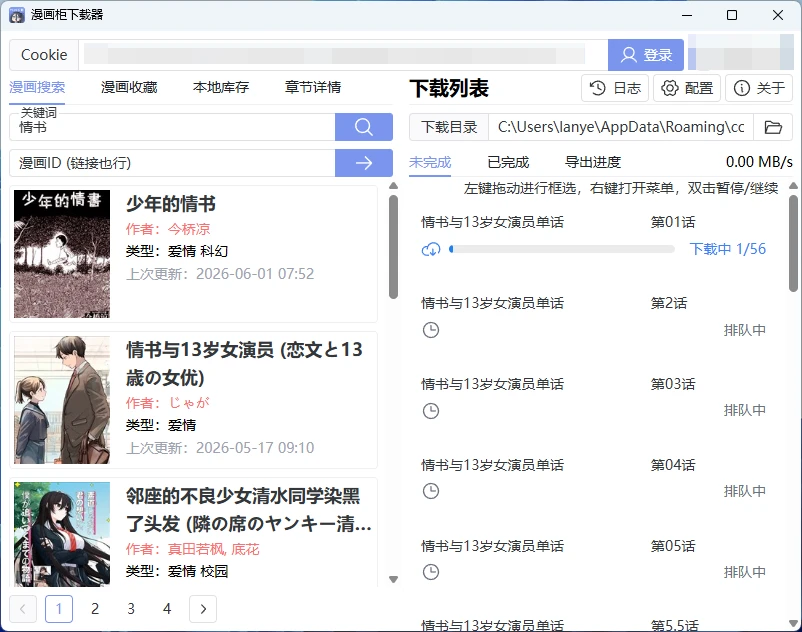Click the 邻座的不良少女清水同学染黑了头发 title
The height and width of the screenshot is (632, 802).
coord(249,510)
